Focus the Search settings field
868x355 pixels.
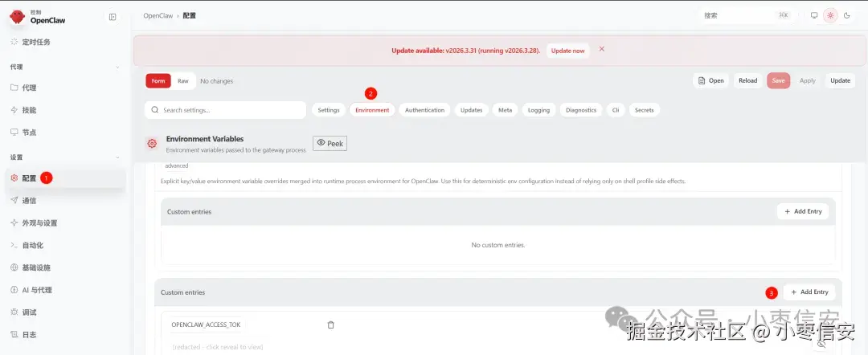pyautogui.click(x=225, y=110)
